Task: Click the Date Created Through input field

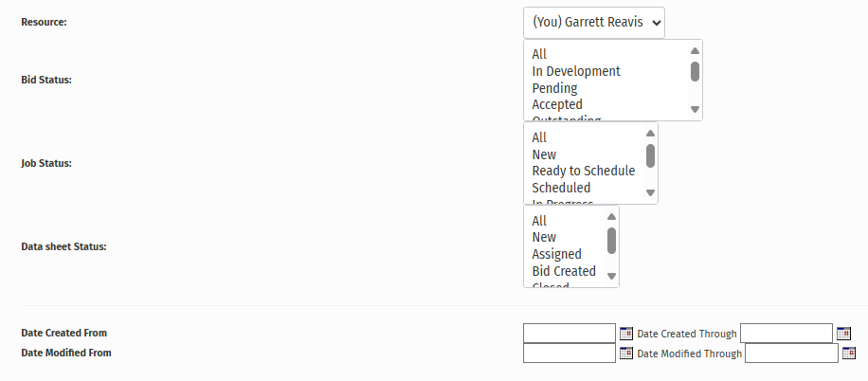Action: [787, 334]
